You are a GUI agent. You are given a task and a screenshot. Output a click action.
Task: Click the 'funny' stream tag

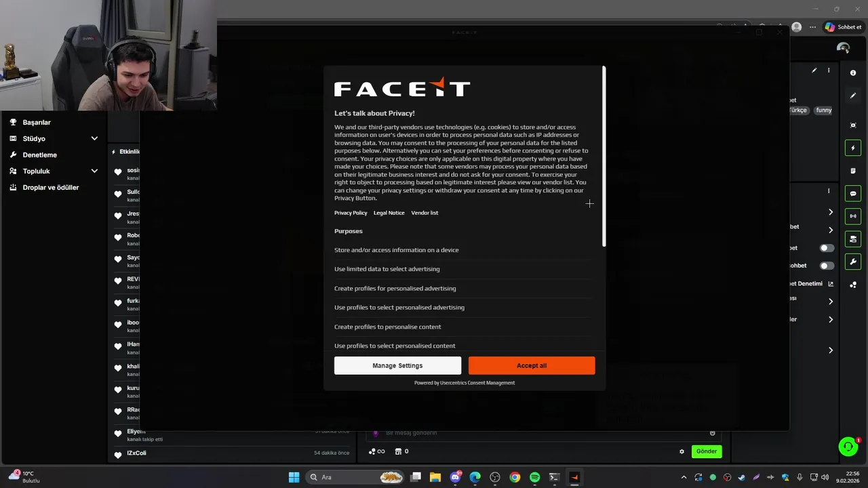point(824,110)
